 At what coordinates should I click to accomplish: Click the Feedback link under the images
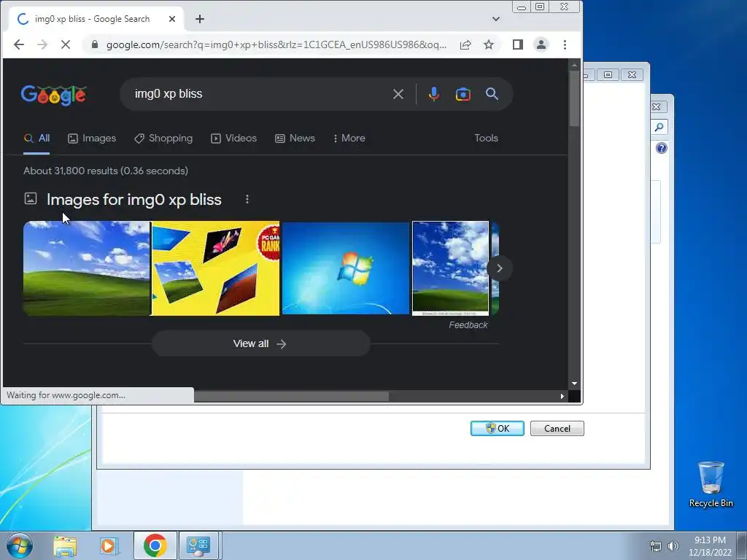click(468, 325)
